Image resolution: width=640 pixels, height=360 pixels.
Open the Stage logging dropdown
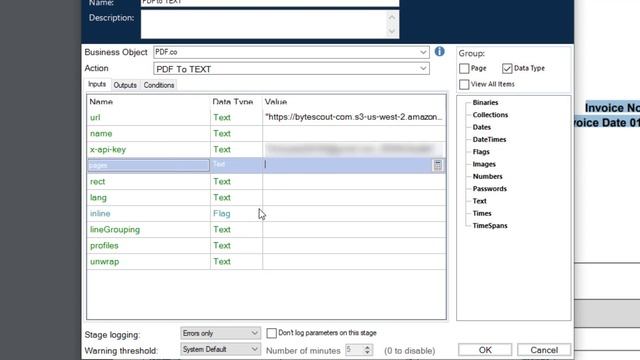[x=220, y=333]
